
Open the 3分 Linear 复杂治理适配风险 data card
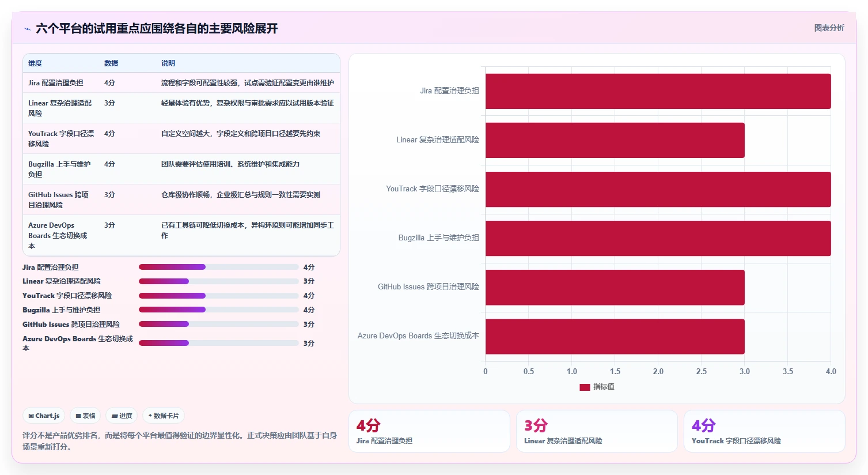tap(597, 431)
